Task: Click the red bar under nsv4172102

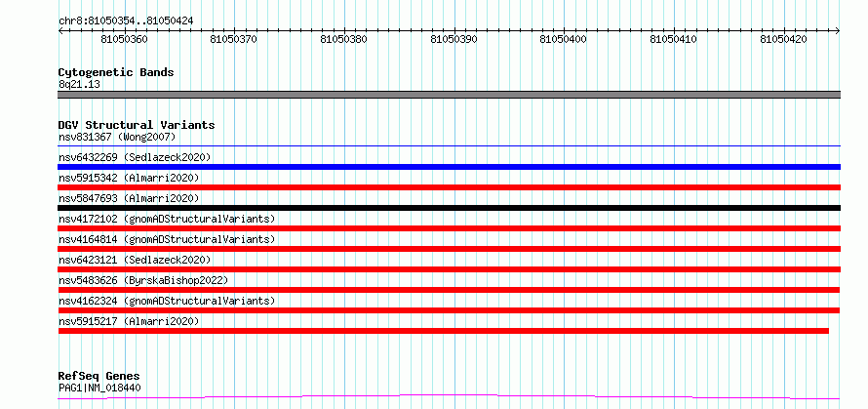Action: 449,228
